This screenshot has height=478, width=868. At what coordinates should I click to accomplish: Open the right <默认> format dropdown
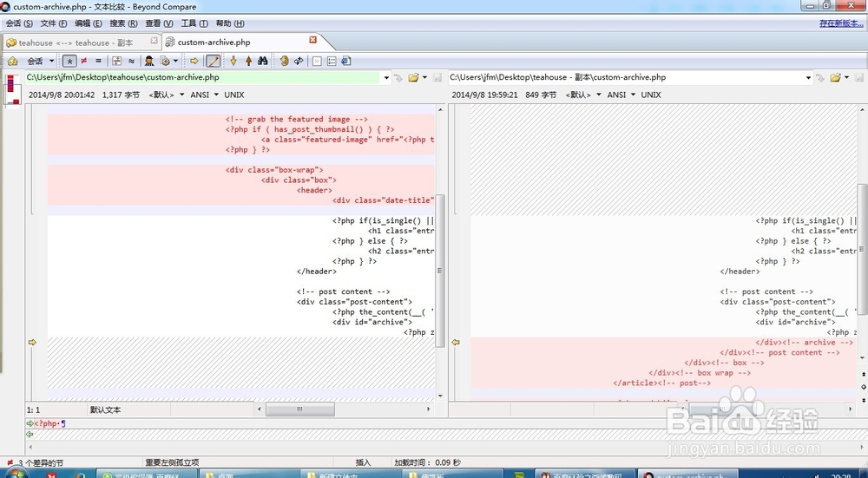pyautogui.click(x=583, y=95)
